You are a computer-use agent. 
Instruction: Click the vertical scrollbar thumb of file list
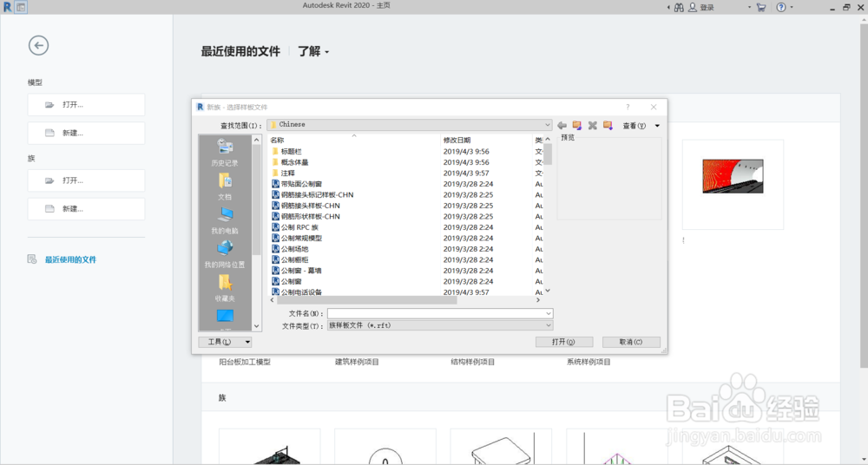548,154
